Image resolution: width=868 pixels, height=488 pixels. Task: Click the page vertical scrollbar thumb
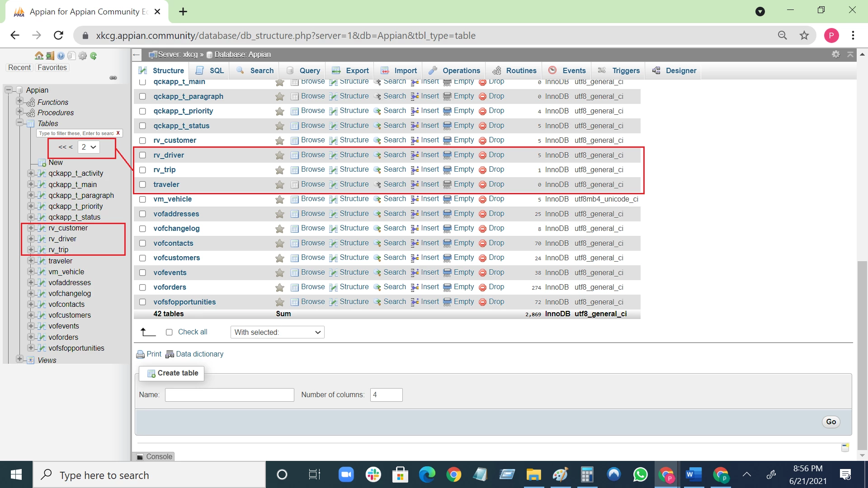862,356
